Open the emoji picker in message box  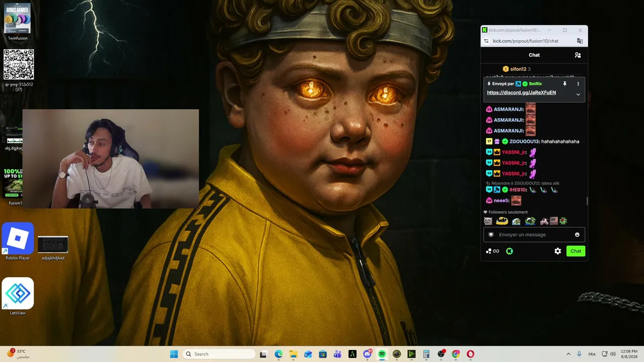pos(577,235)
